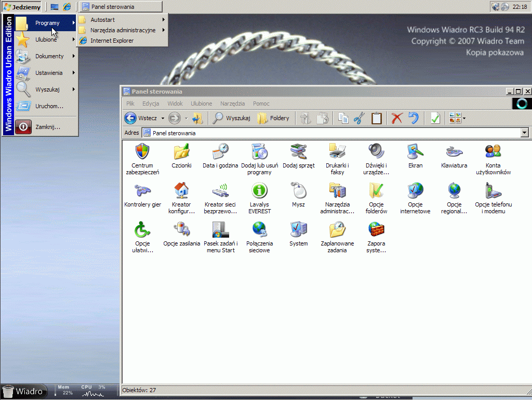The height and width of the screenshot is (400, 532).
Task: Expand the Wstecz history dropdown arrow
Action: pos(163,119)
